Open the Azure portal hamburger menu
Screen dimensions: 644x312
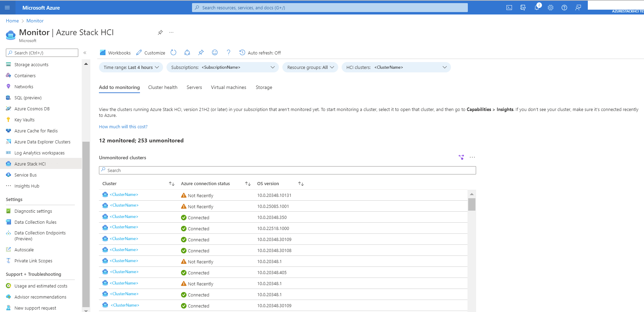(x=7, y=8)
